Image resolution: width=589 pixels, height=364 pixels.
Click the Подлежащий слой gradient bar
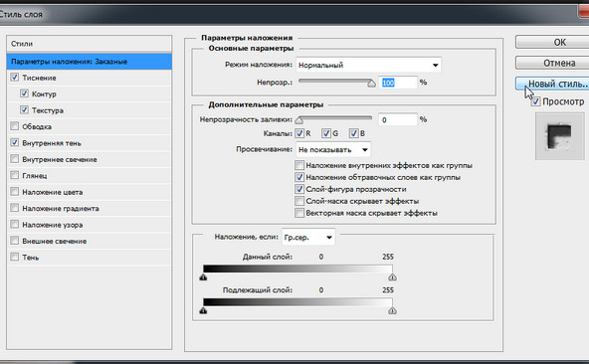pyautogui.click(x=297, y=302)
